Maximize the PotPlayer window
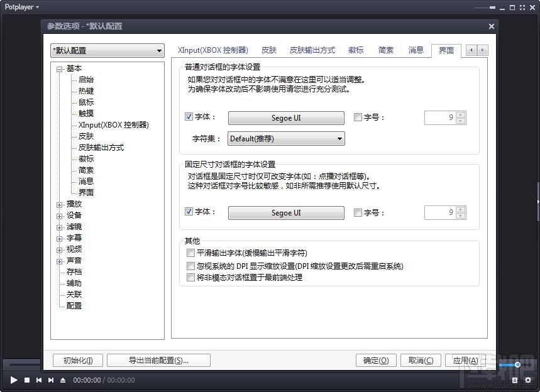The width and height of the screenshot is (540, 392). coord(512,8)
